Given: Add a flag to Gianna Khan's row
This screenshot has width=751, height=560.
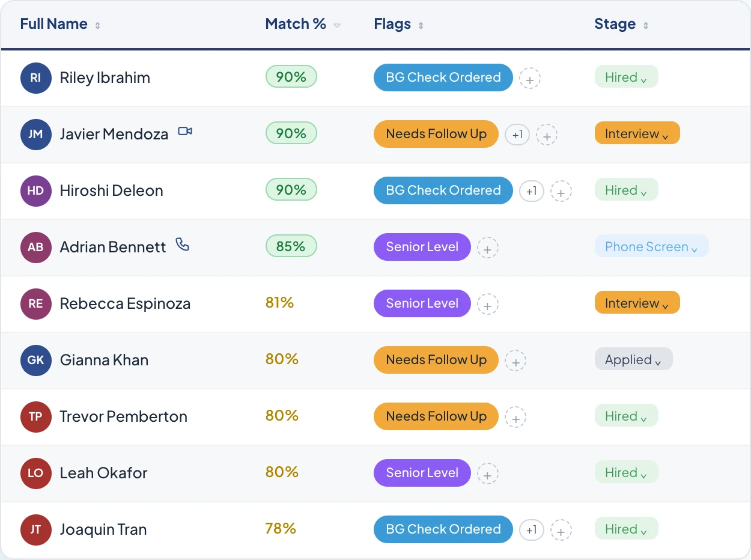Looking at the screenshot, I should pyautogui.click(x=515, y=361).
